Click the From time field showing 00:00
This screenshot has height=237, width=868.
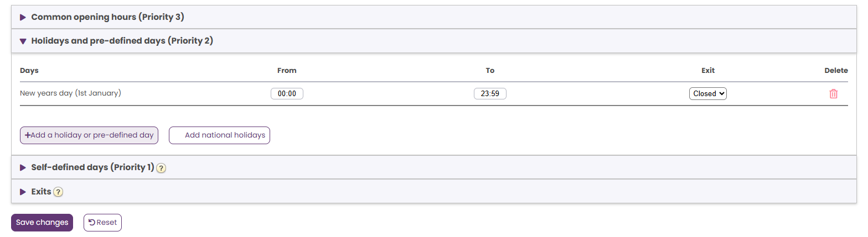click(x=287, y=94)
